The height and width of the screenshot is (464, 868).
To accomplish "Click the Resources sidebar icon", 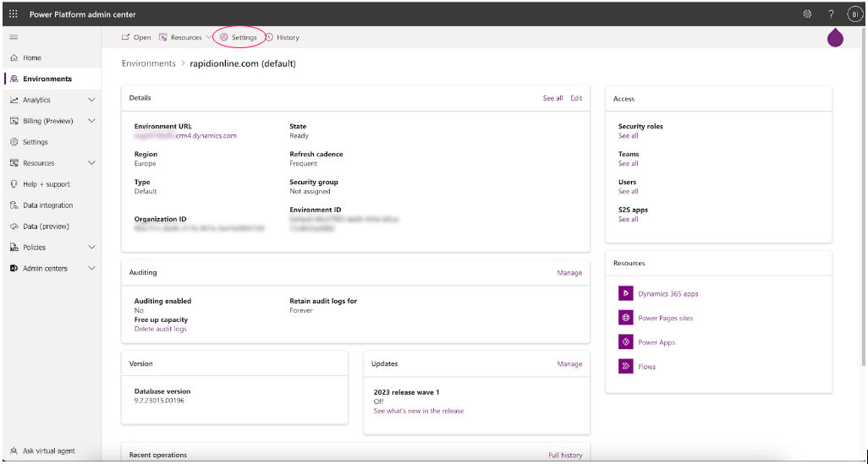I will pyautogui.click(x=14, y=163).
